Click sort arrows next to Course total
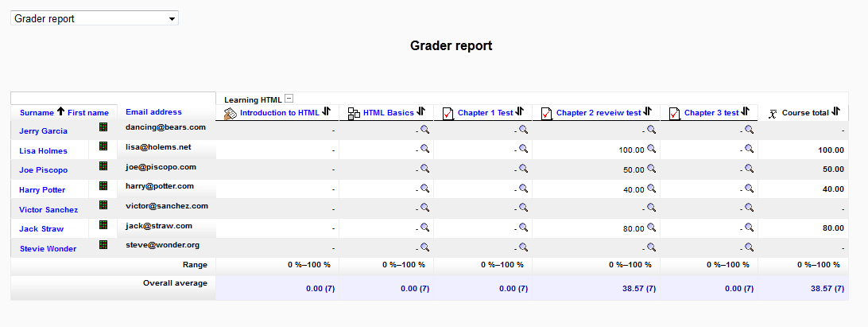The width and height of the screenshot is (868, 327). [835, 112]
